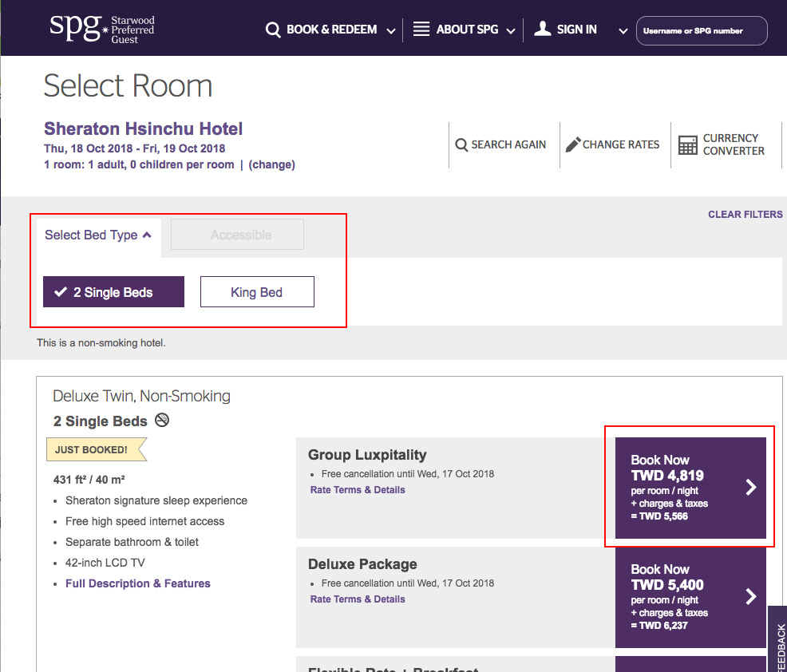The width and height of the screenshot is (787, 672).
Task: Book Group Luxpitality rate at TWD 4,819
Action: [x=690, y=488]
